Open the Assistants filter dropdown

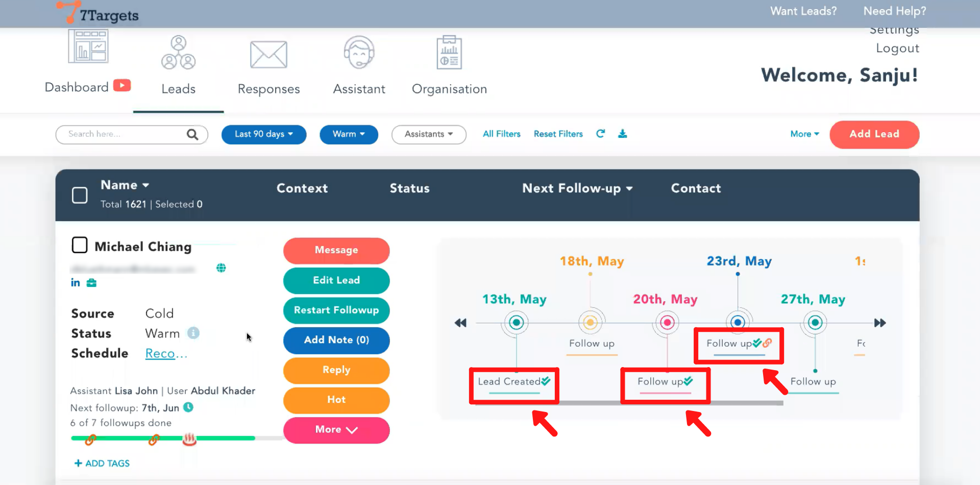[428, 134]
